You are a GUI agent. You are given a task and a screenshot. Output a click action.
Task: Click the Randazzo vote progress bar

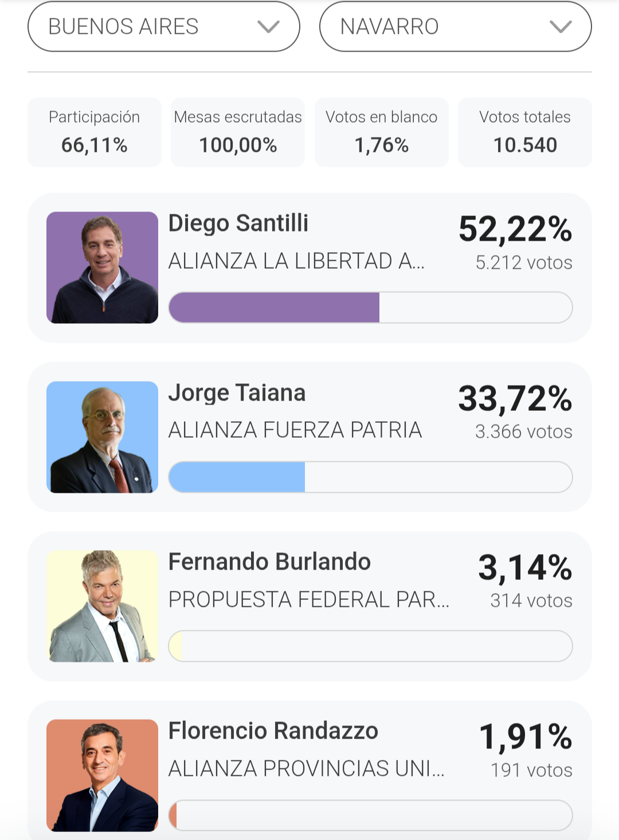coord(370,815)
